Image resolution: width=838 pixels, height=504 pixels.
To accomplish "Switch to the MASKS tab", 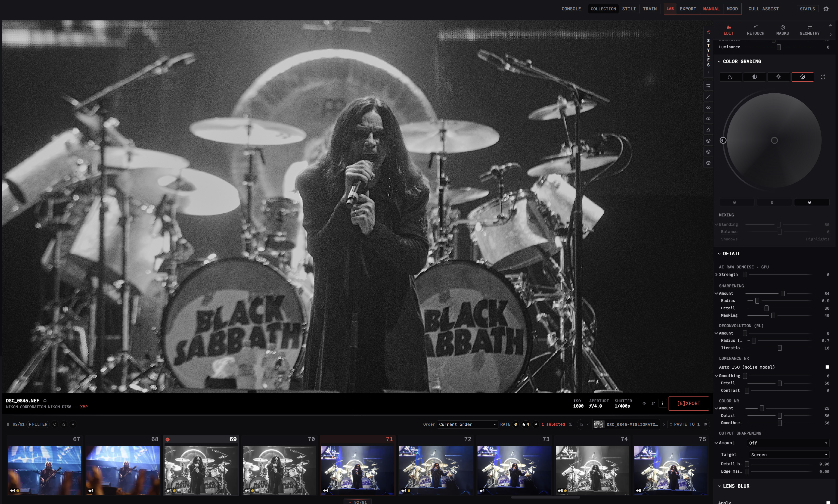I will [x=782, y=30].
